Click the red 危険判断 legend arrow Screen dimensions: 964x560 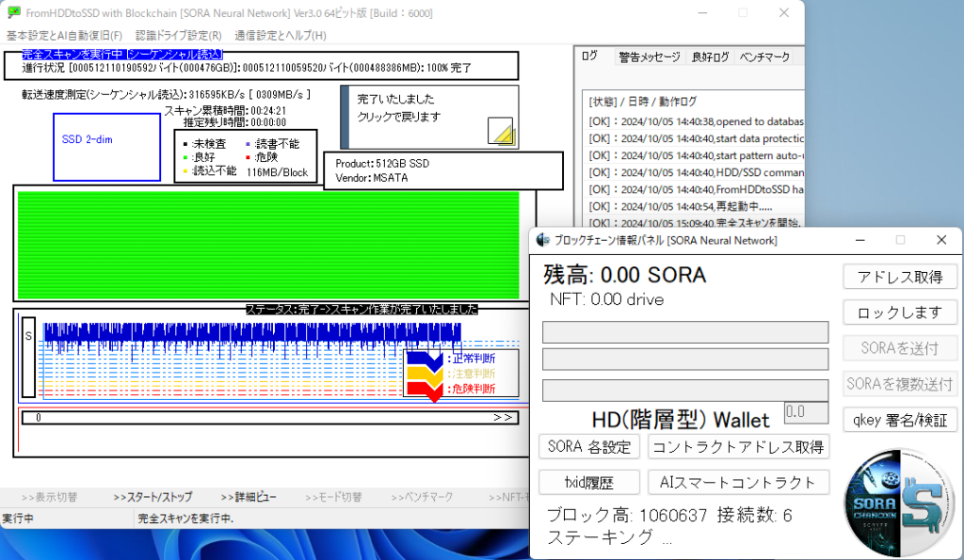click(426, 391)
